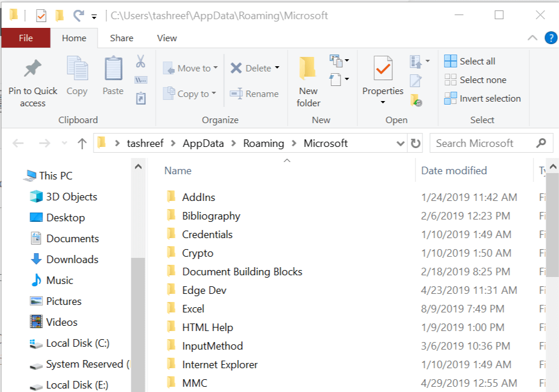Image resolution: width=559 pixels, height=392 pixels.
Task: Switch to the View ribbon tab
Action: 167,38
